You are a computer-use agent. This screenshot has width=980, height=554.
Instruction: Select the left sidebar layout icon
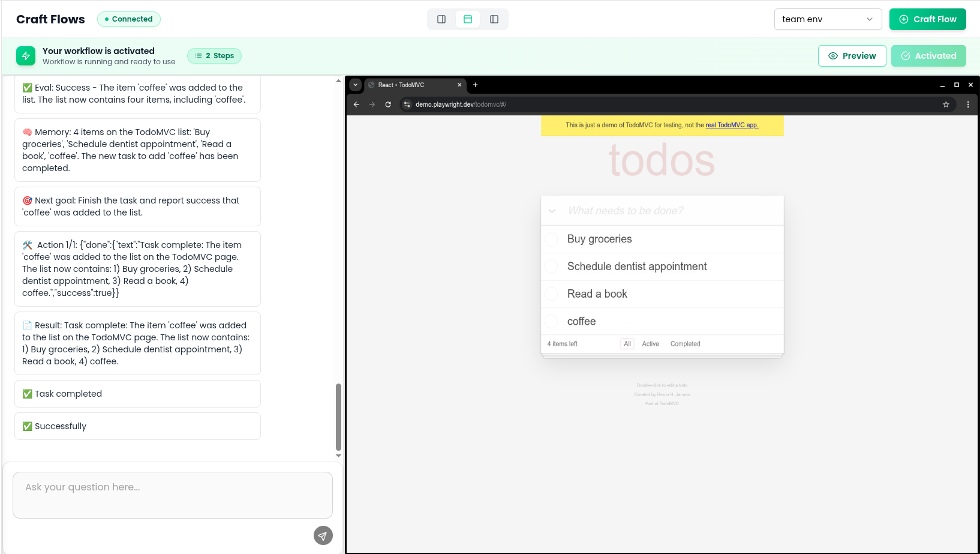[441, 19]
